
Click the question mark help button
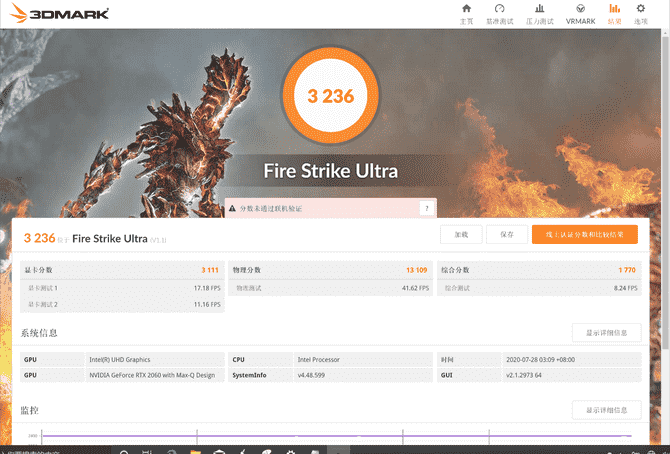pos(426,209)
